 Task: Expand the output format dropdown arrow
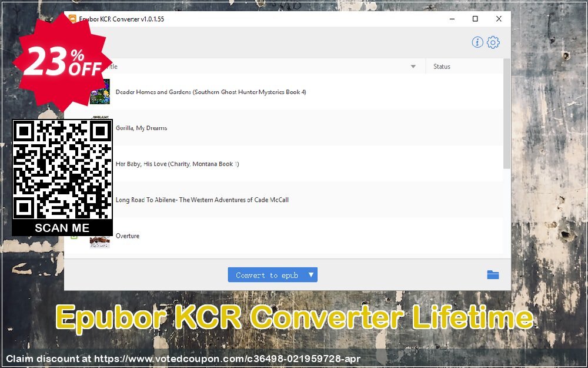311,275
